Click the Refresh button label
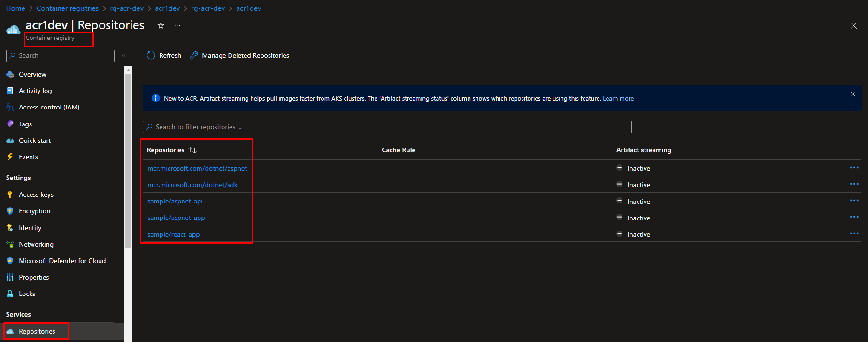 click(170, 55)
